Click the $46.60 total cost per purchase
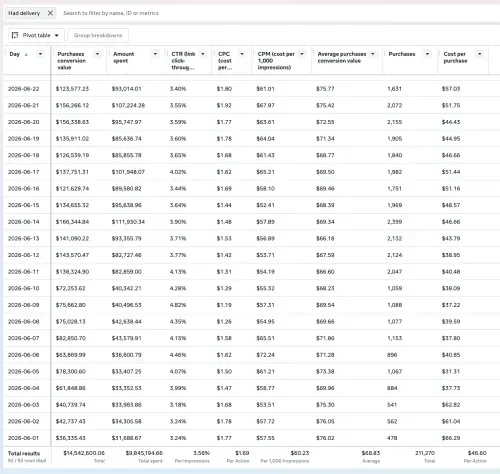Image resolution: width=500 pixels, height=474 pixels. [x=477, y=453]
